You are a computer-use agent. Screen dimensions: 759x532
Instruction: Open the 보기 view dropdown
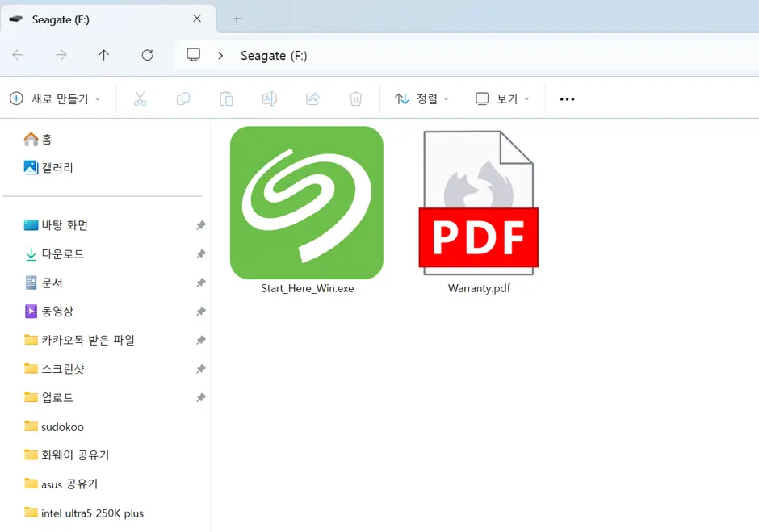click(x=502, y=98)
